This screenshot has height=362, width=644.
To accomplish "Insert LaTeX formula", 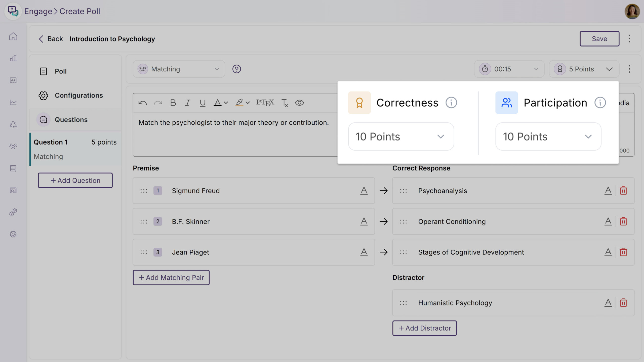I will (x=265, y=103).
